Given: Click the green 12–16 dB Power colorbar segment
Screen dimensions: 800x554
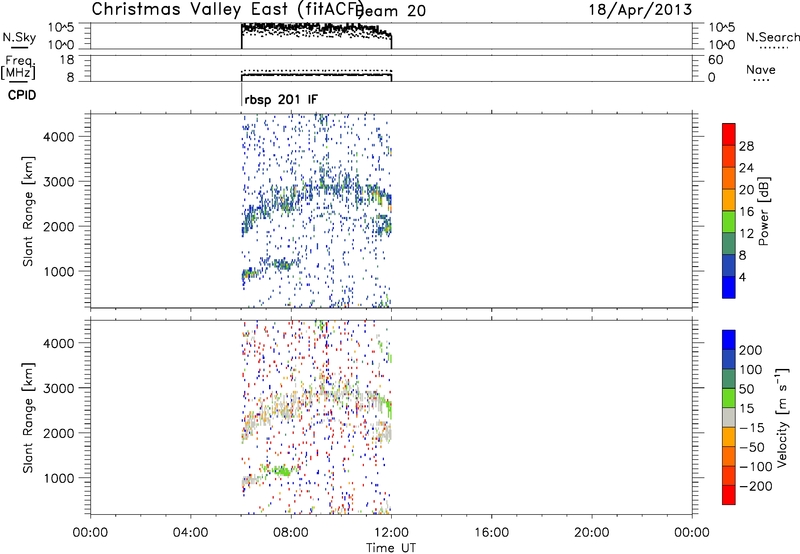Looking at the screenshot, I should point(729,222).
